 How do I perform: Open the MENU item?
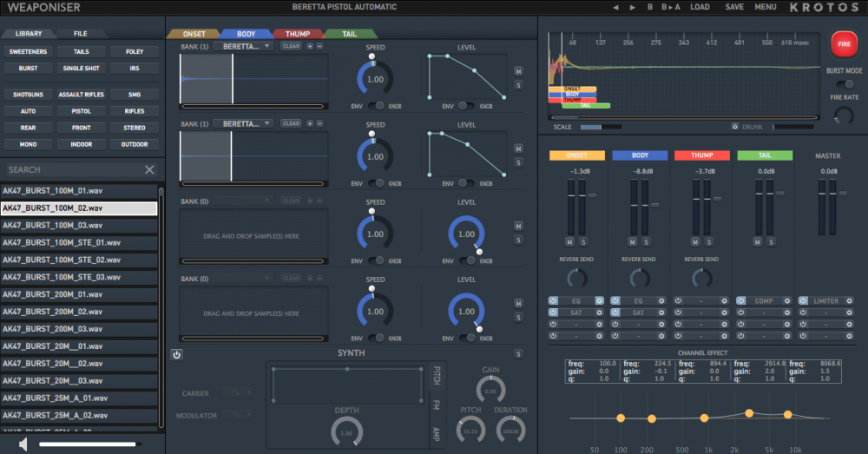point(766,7)
